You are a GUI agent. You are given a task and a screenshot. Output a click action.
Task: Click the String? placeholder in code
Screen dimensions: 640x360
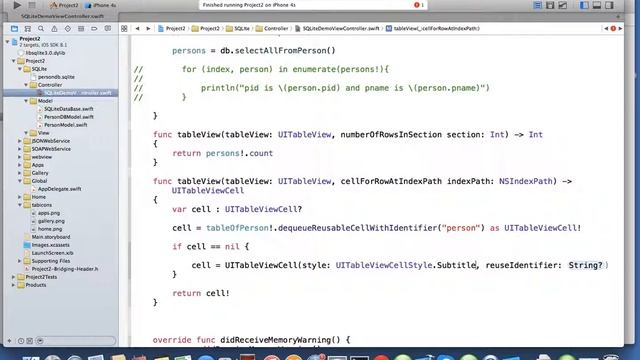(x=585, y=265)
